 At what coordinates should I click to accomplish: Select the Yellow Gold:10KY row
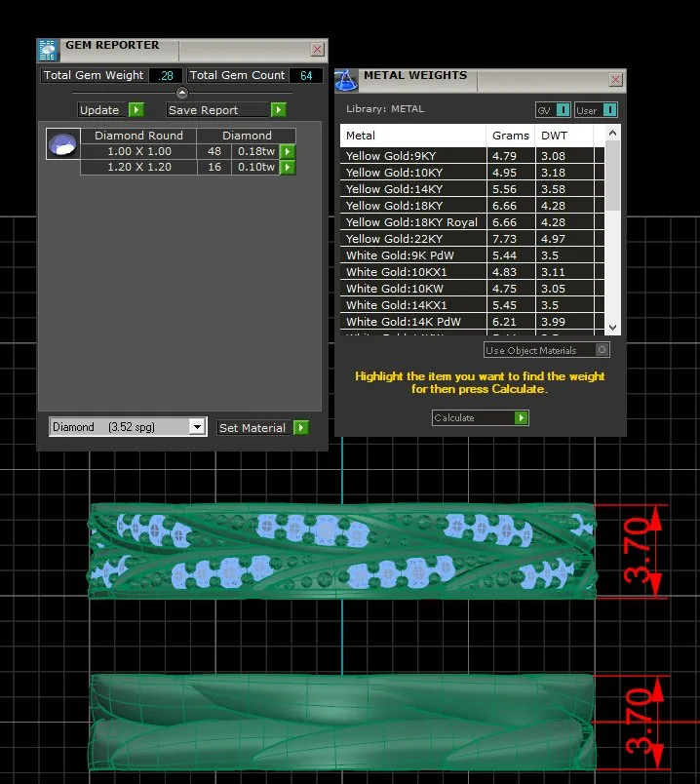(x=472, y=173)
